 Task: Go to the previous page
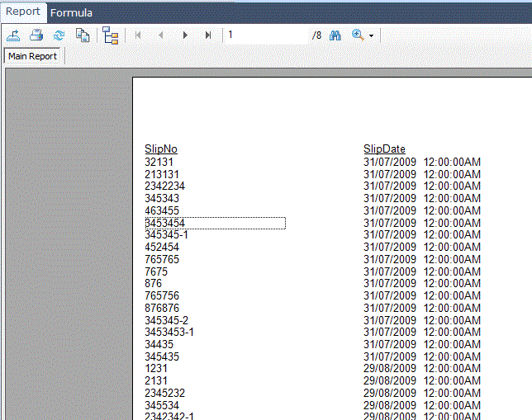click(x=161, y=35)
